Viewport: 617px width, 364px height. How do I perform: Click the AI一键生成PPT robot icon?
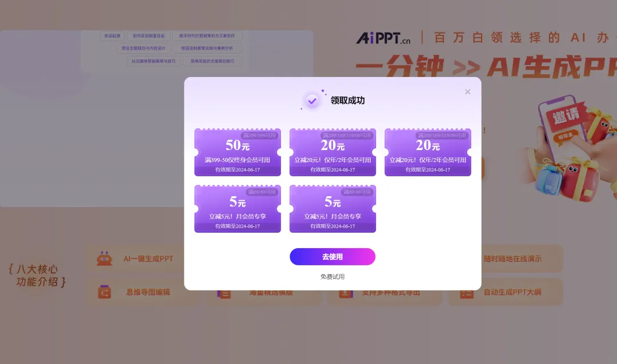point(105,258)
